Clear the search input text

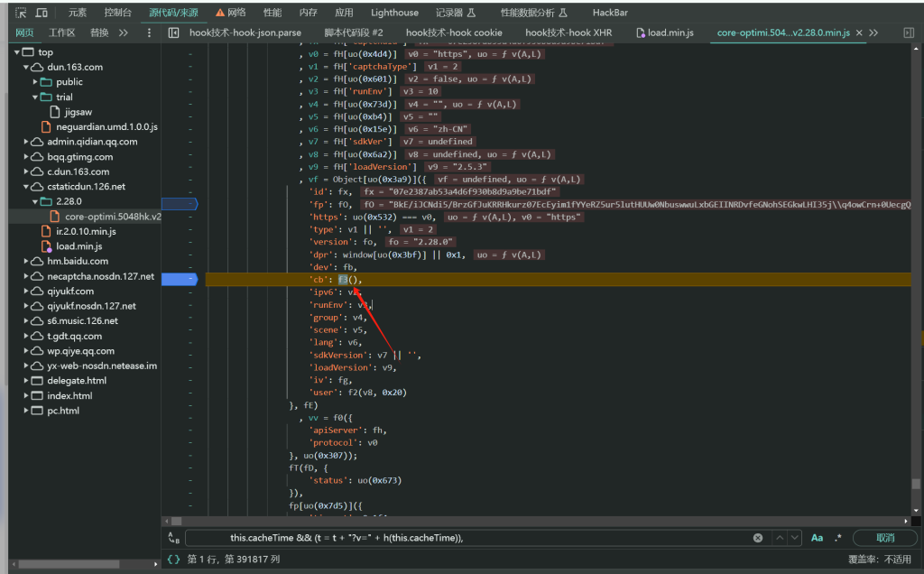tap(758, 538)
